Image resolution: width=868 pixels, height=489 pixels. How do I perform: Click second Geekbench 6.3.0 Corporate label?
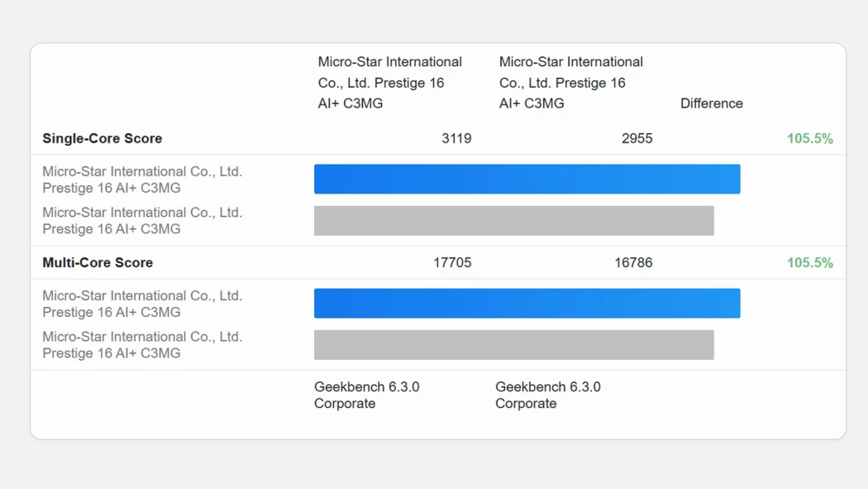tap(547, 395)
